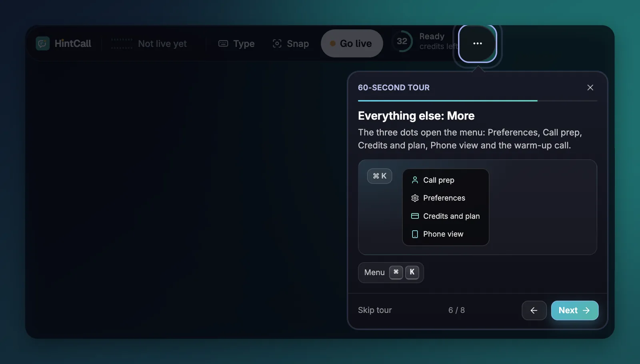Click the tour progress bar
Screen dimensions: 640x364
[477, 101]
